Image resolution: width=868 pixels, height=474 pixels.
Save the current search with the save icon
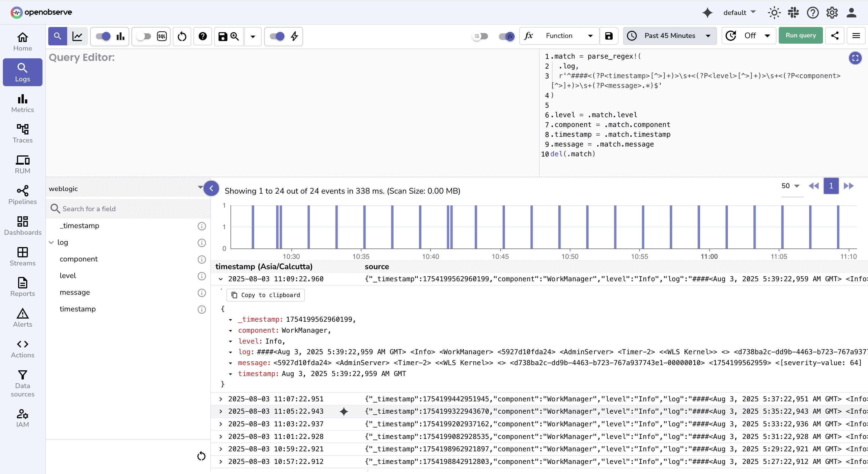[x=222, y=36]
